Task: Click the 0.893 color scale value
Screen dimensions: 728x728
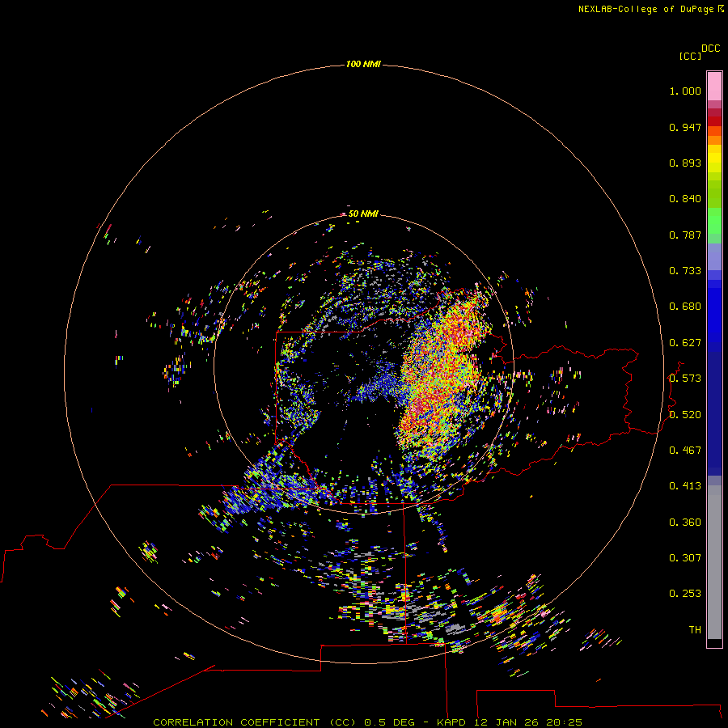Action: pos(685,163)
